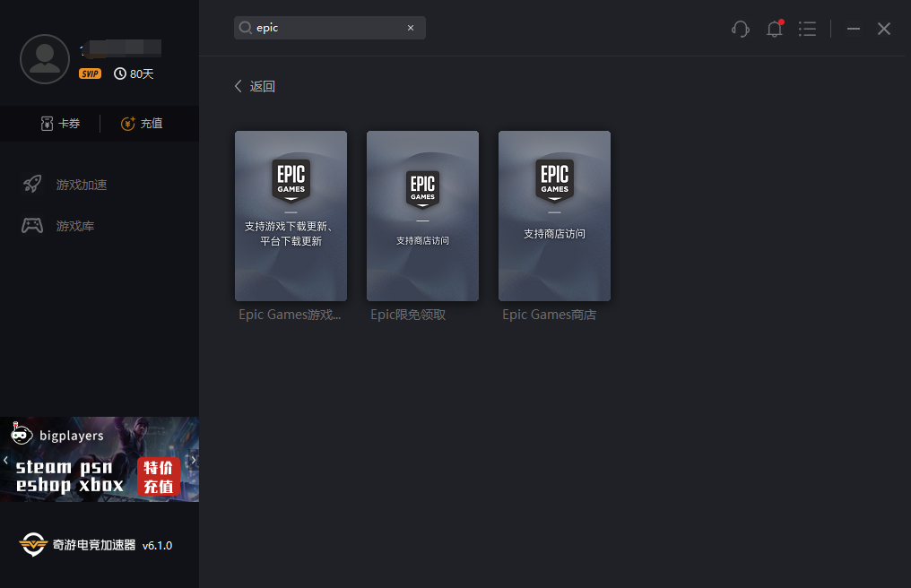Click the Epic限免领取 title text

[408, 315]
